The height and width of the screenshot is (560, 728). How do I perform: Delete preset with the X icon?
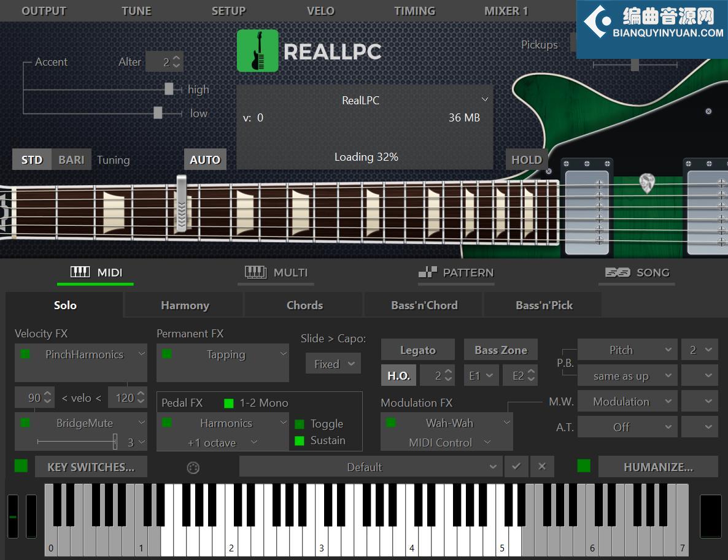[x=542, y=466]
